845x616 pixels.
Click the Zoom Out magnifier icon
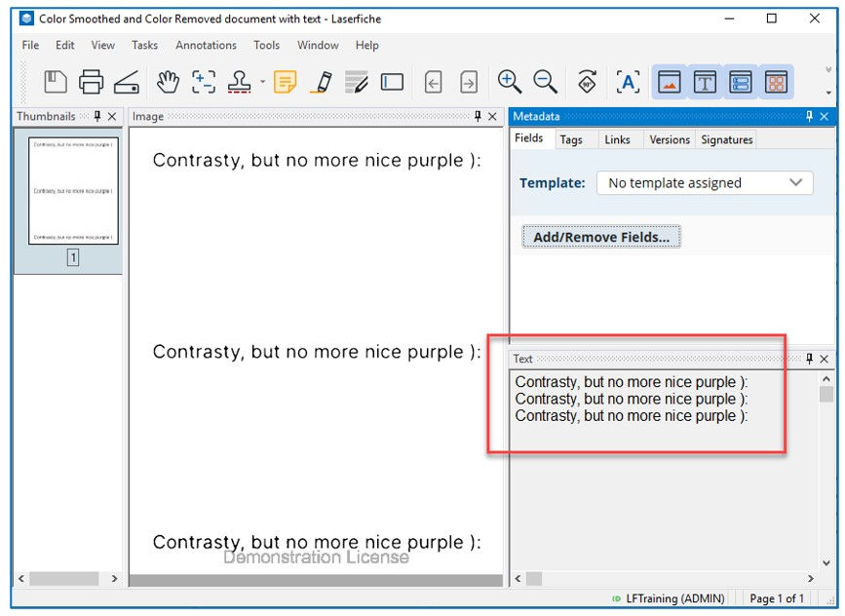pos(545,82)
